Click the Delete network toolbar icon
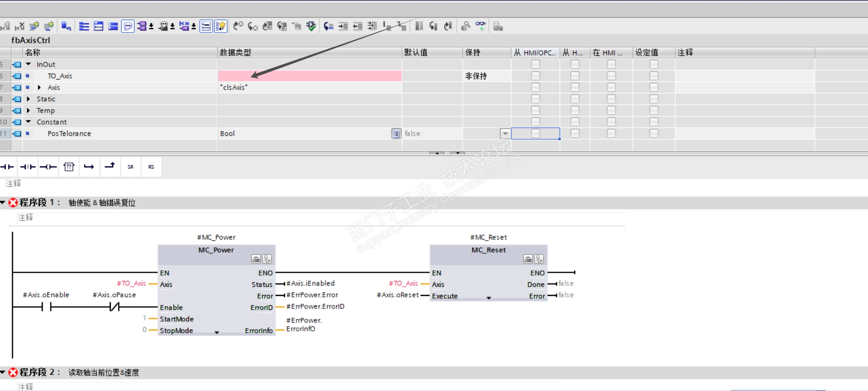Viewport: 868px width, 391px height. 20,26
